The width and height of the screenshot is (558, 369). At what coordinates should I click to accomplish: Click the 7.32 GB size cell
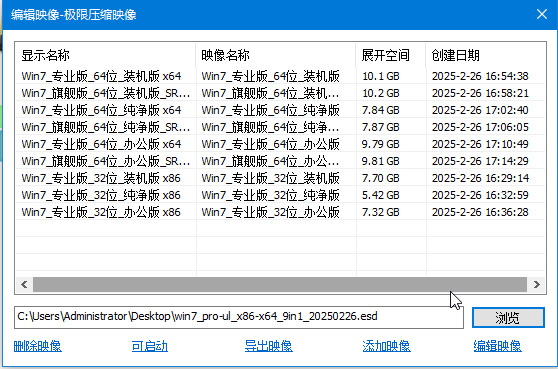381,212
